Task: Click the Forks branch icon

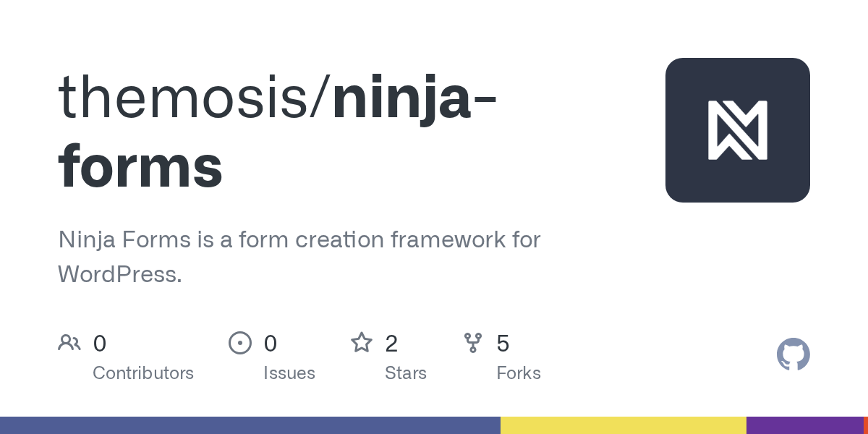Action: pyautogui.click(x=473, y=343)
